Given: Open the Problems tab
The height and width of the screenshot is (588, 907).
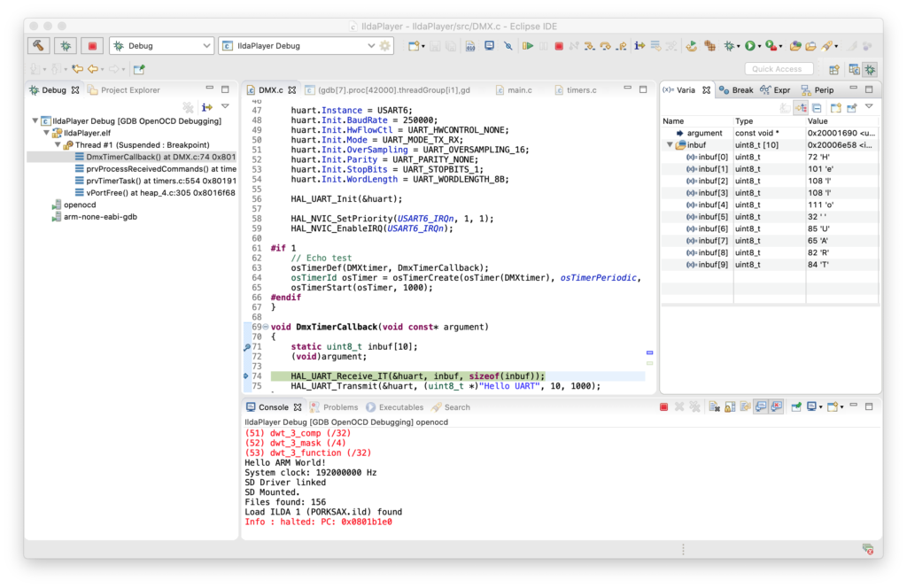Looking at the screenshot, I should tap(340, 407).
